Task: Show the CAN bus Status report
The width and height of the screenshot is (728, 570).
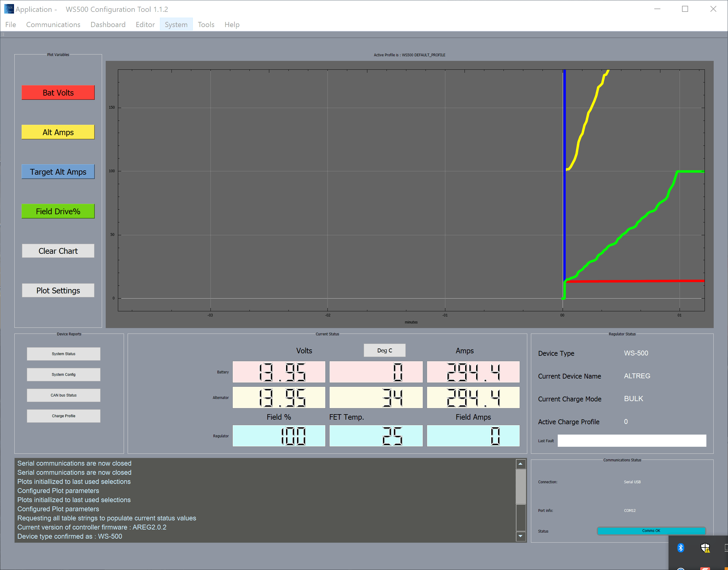Action: pos(63,395)
